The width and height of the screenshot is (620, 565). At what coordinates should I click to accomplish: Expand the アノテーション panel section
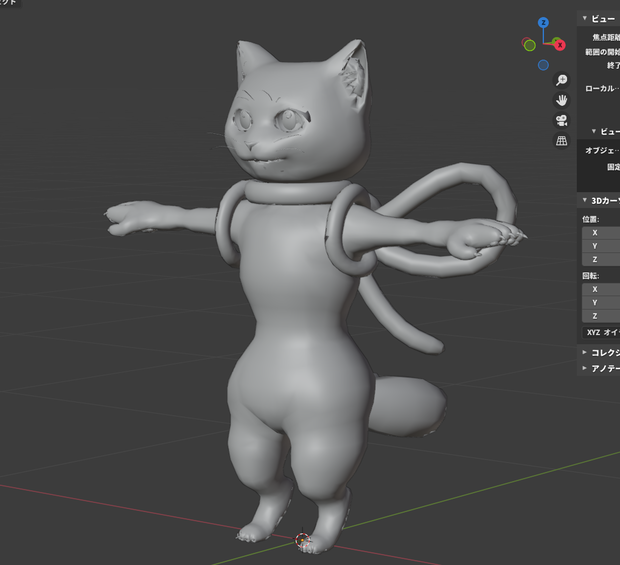(x=599, y=368)
